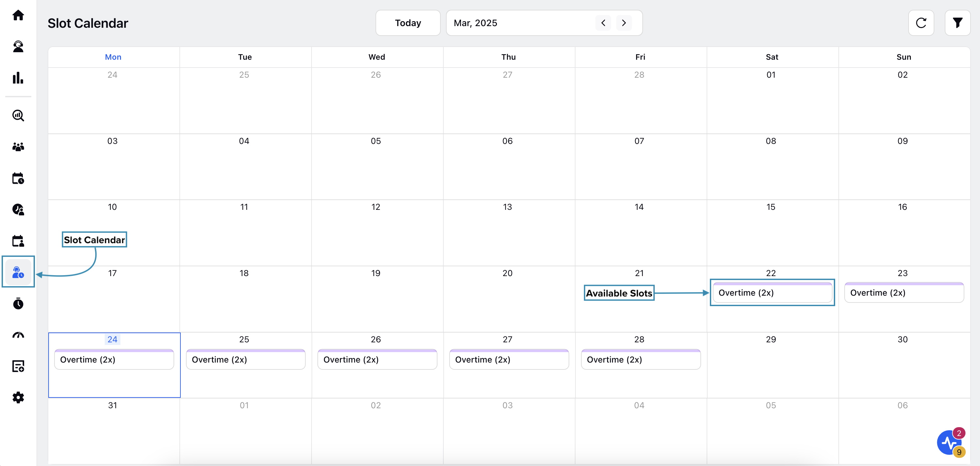980x466 pixels.
Task: Select March 30 date cell
Action: click(904, 365)
